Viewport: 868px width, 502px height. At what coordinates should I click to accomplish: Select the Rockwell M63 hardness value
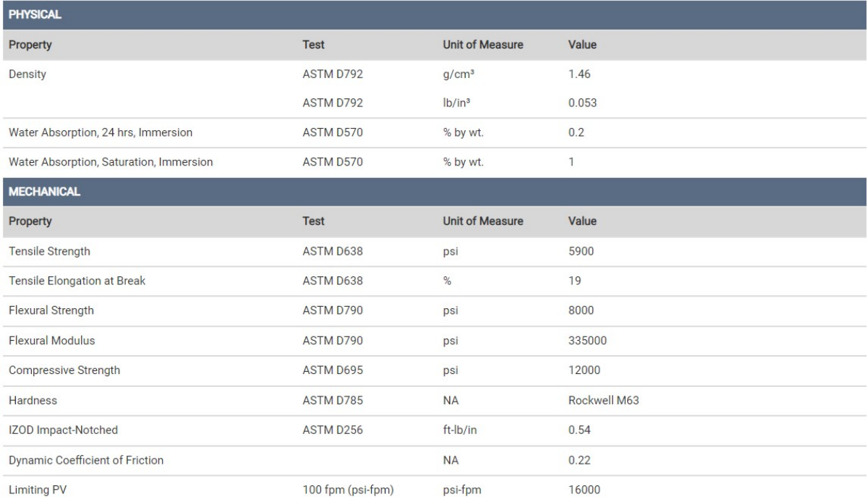click(603, 400)
